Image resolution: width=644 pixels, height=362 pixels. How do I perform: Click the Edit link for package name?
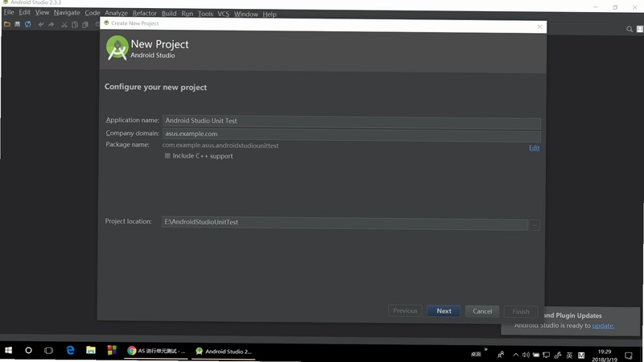coord(534,148)
